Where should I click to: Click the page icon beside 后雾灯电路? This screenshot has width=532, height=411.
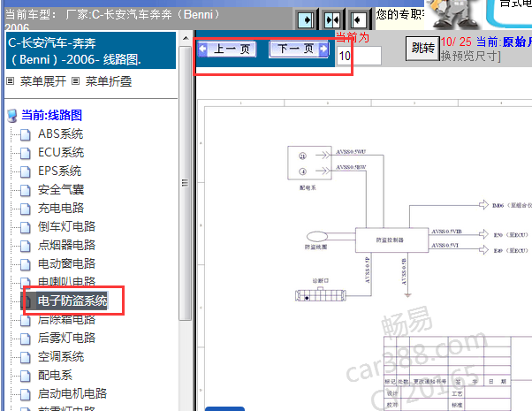(x=26, y=339)
